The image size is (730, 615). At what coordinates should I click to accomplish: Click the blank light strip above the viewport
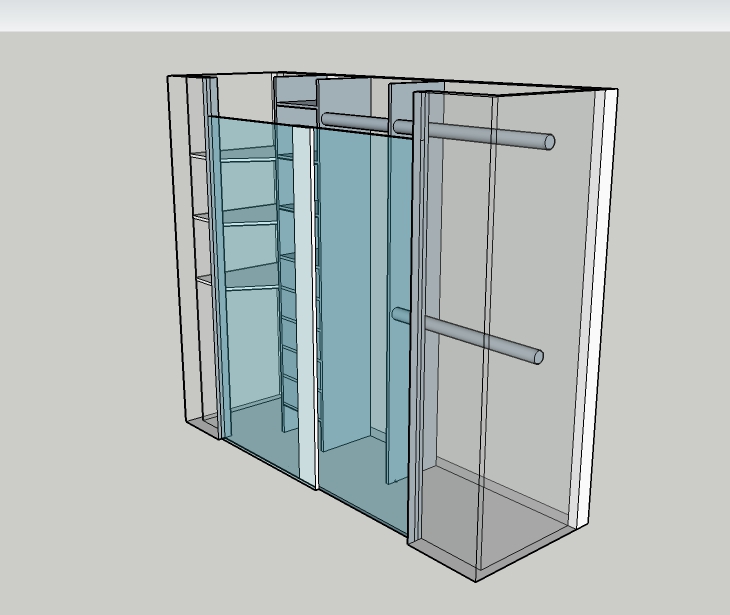[x=365, y=14]
